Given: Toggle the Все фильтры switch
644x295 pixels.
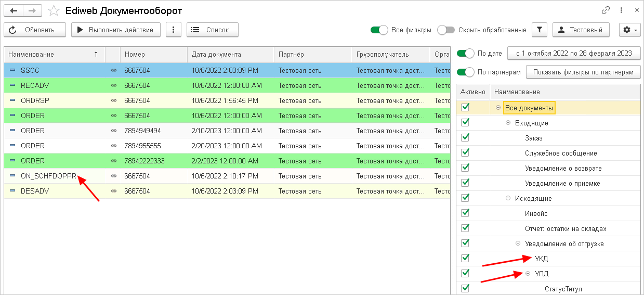Looking at the screenshot, I should pos(379,30).
